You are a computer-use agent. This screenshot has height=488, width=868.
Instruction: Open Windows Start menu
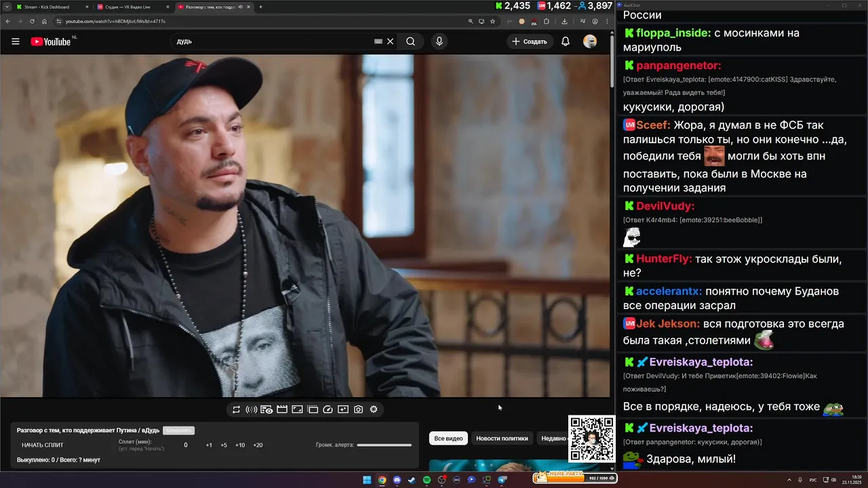[367, 480]
